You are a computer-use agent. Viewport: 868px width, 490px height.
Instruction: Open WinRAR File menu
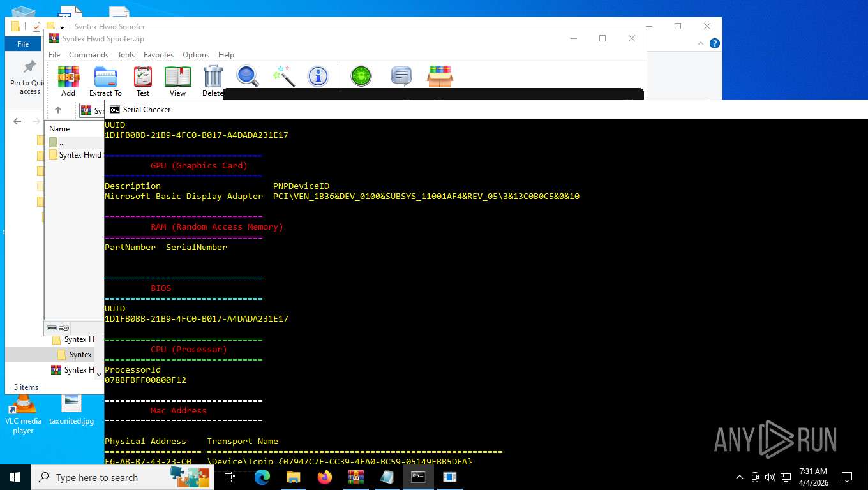click(54, 55)
